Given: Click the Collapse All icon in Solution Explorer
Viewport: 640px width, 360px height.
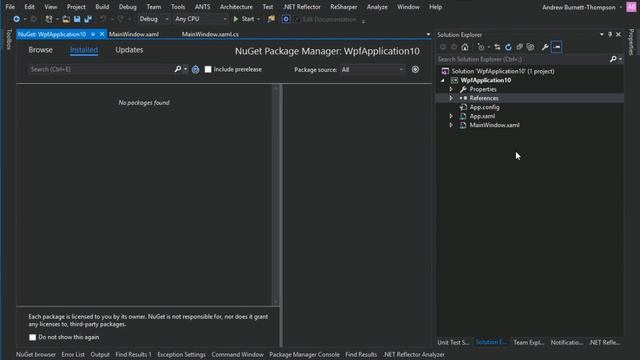Looking at the screenshot, I should click(x=519, y=47).
